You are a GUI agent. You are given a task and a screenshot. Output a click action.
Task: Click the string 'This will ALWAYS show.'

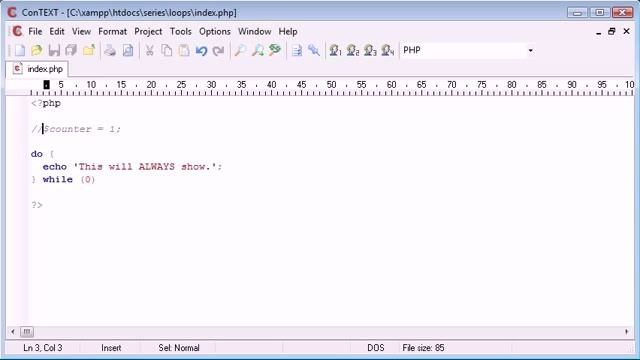(x=144, y=167)
